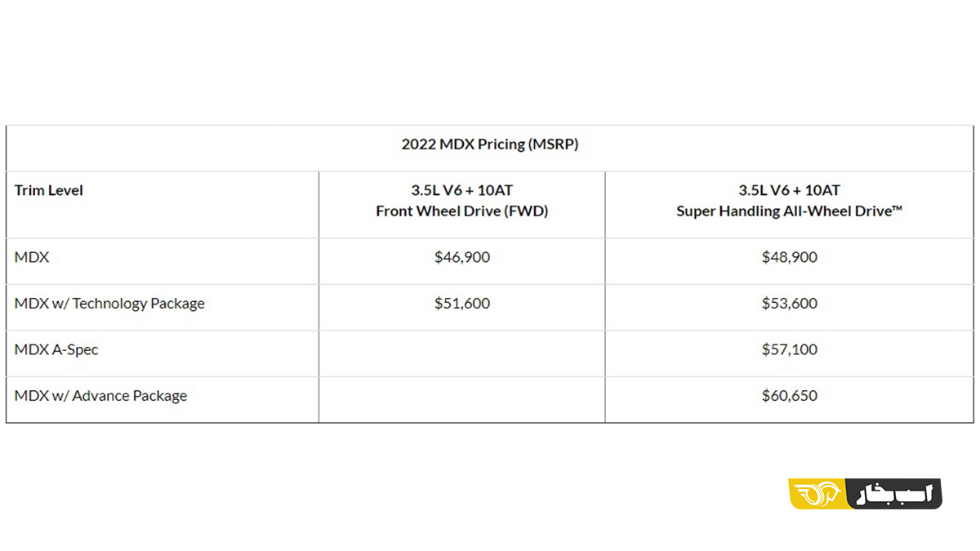Select the MDX w/ Advance Package label
980x551 pixels.
coord(100,396)
